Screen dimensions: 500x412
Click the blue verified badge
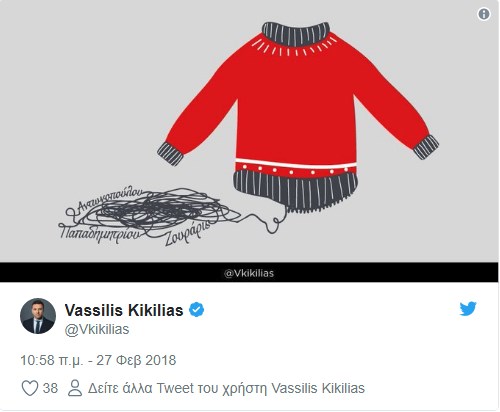pos(197,310)
